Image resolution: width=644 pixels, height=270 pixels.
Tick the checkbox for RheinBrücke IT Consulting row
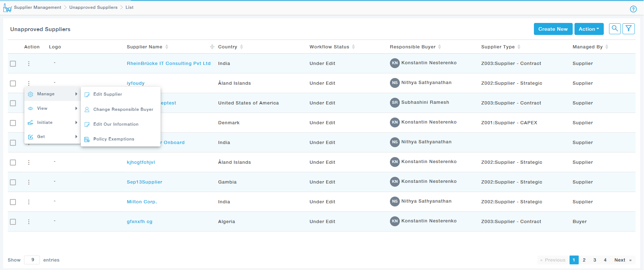[13, 64]
